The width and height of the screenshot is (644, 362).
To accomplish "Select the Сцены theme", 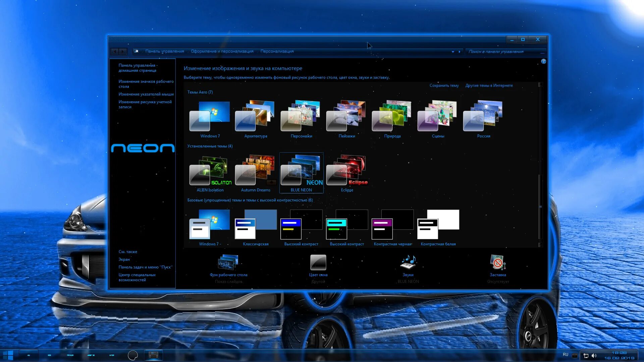I will [x=438, y=119].
